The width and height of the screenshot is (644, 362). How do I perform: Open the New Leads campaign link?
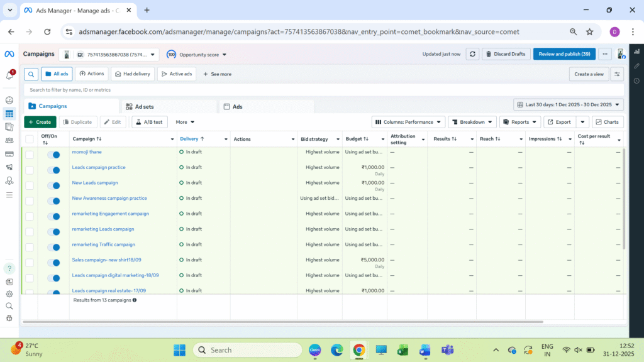point(95,183)
